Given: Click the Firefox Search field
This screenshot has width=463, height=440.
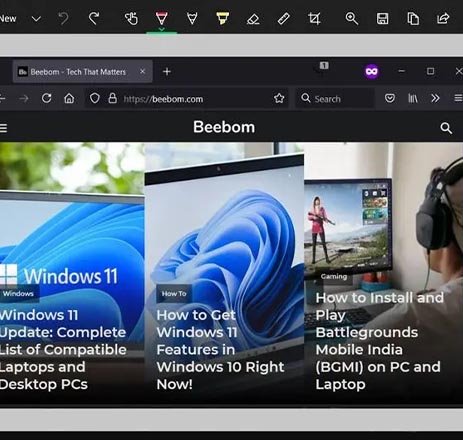Looking at the screenshot, I should [335, 99].
